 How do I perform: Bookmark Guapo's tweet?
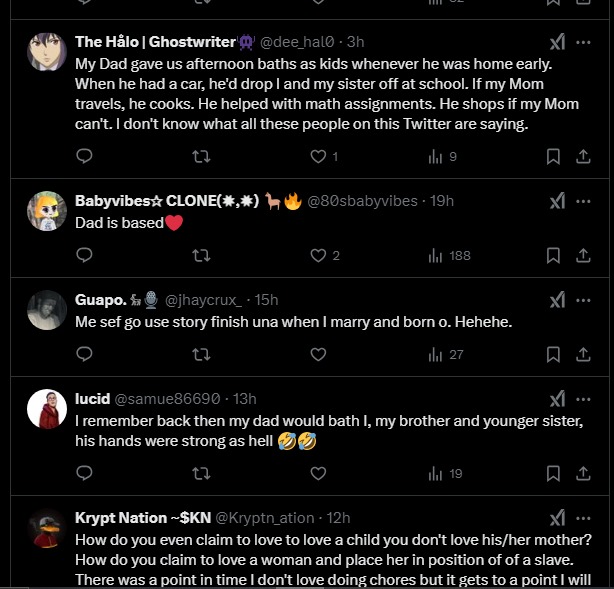click(x=553, y=354)
